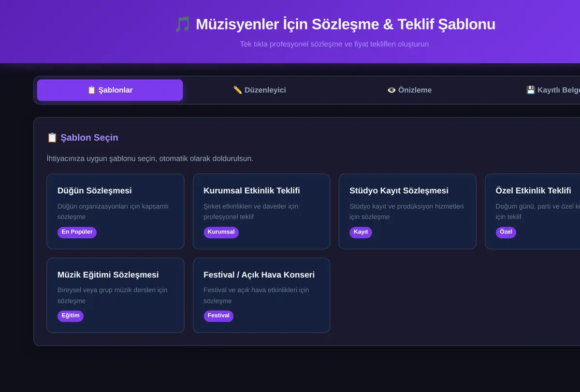
Task: Click the Festival badge
Action: pos(218,316)
